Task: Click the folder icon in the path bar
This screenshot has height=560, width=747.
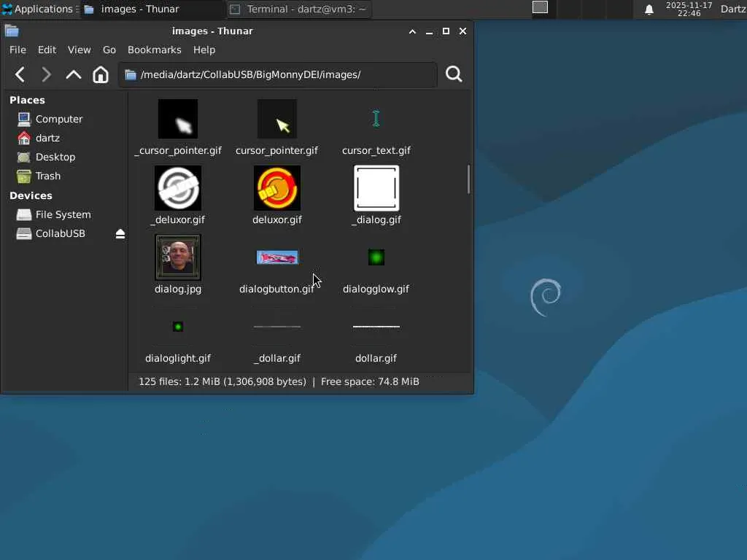Action: click(131, 75)
